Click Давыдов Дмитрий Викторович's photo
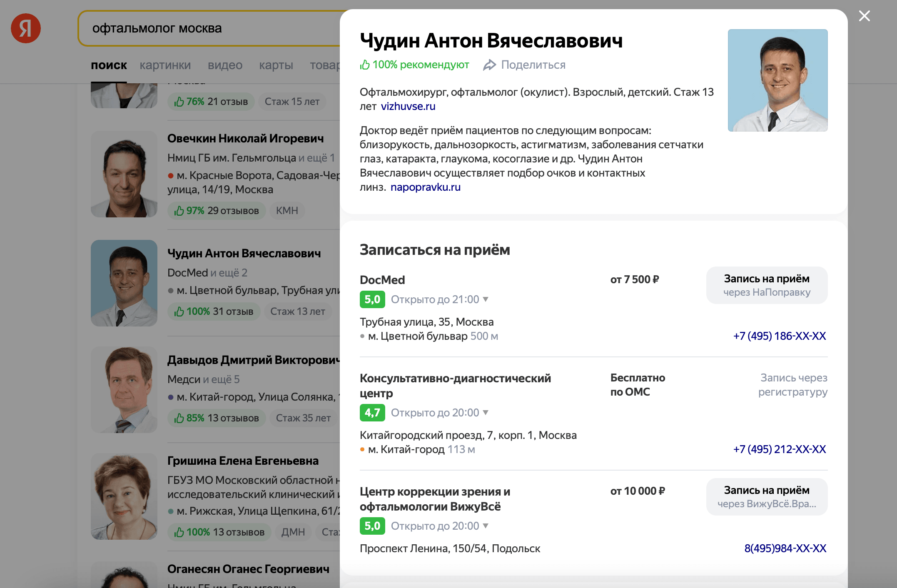This screenshot has height=588, width=897. click(x=124, y=390)
